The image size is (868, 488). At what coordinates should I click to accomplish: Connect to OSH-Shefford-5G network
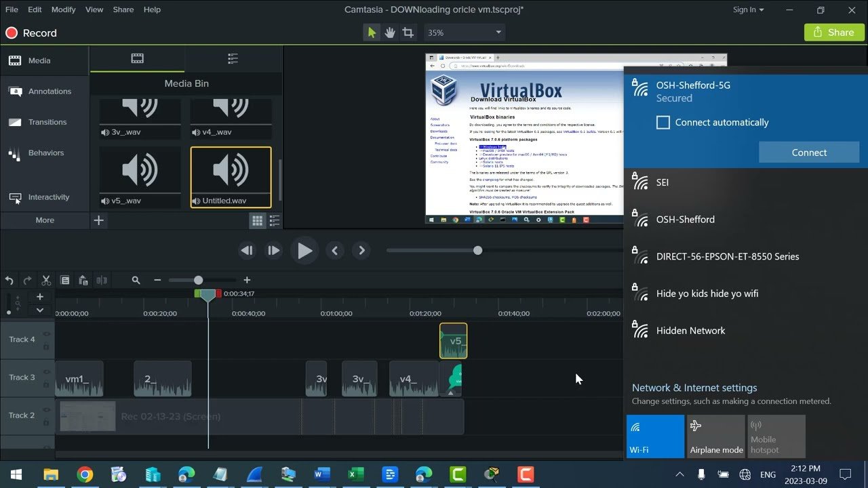pos(809,152)
